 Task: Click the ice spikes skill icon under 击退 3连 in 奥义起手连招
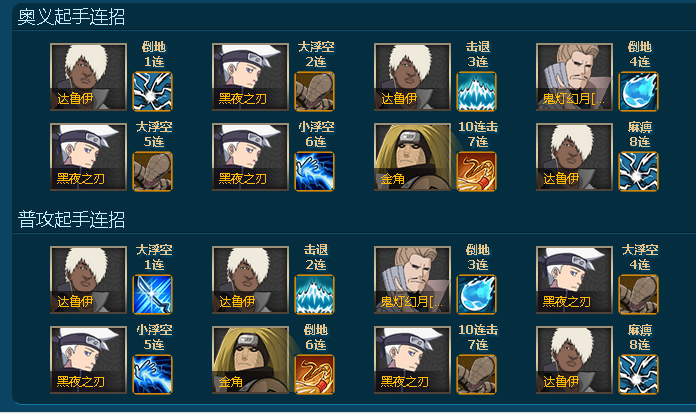477,91
